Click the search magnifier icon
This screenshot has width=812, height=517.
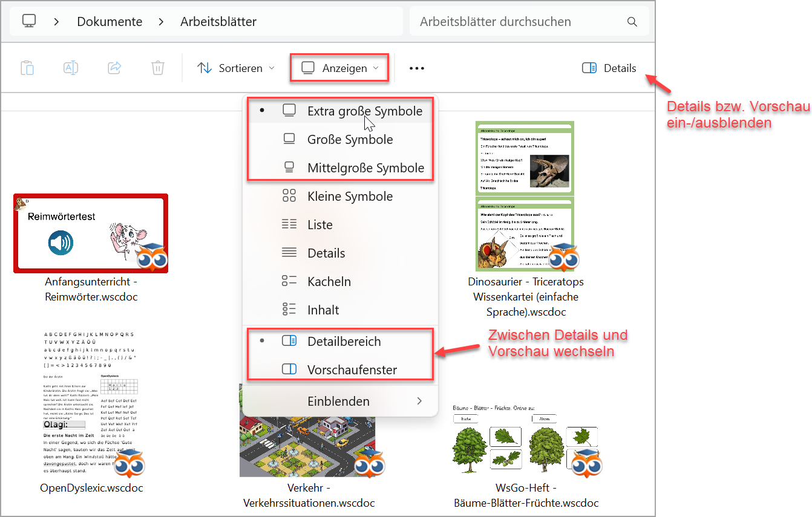[632, 21]
